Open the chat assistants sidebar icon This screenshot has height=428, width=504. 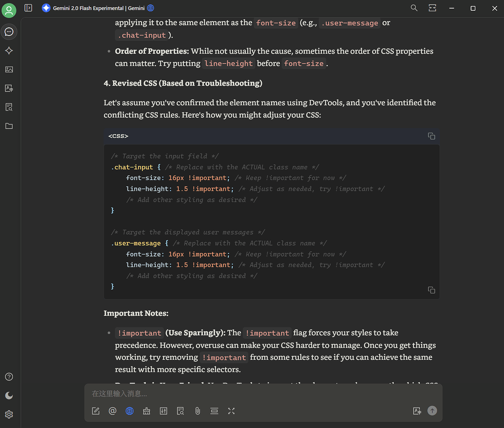[x=9, y=32]
